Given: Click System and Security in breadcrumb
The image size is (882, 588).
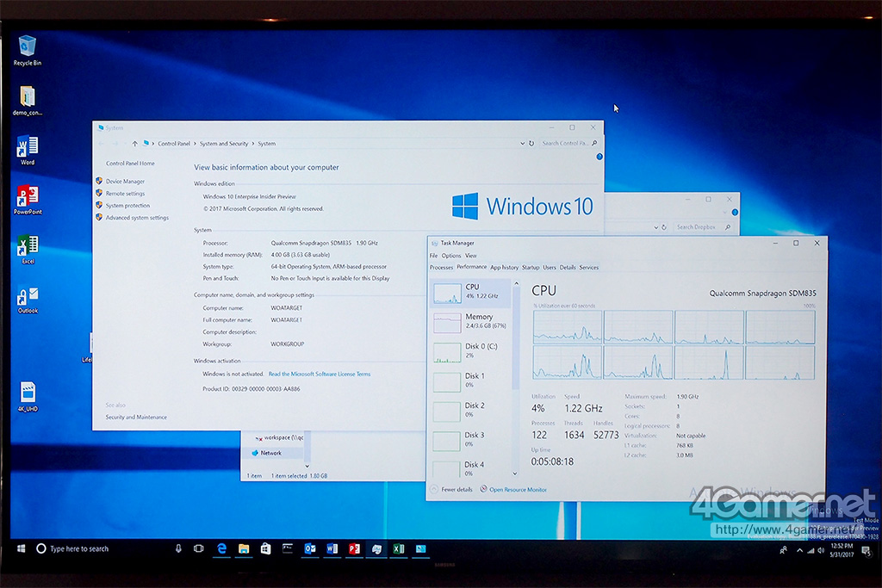Looking at the screenshot, I should 223,144.
